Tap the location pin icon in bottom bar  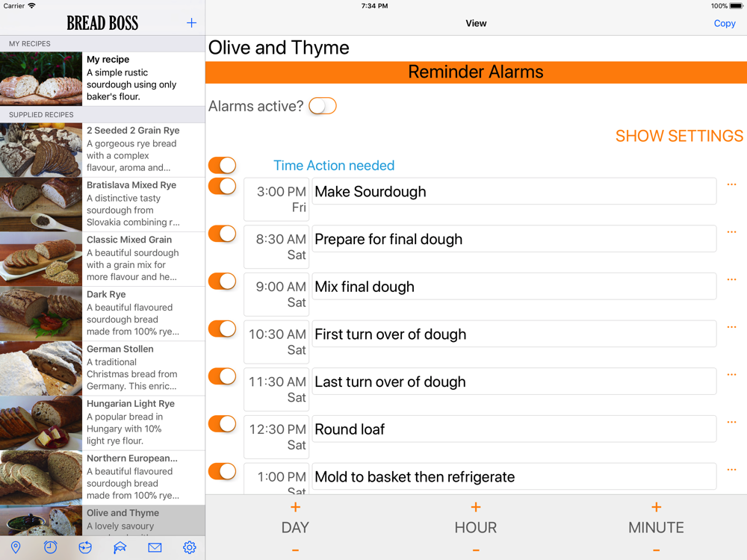click(x=16, y=547)
